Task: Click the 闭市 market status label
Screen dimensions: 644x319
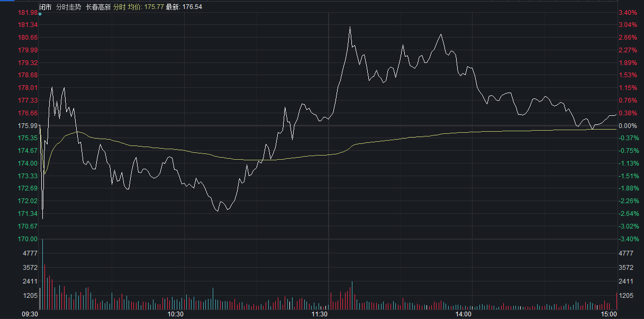Action: click(x=46, y=7)
